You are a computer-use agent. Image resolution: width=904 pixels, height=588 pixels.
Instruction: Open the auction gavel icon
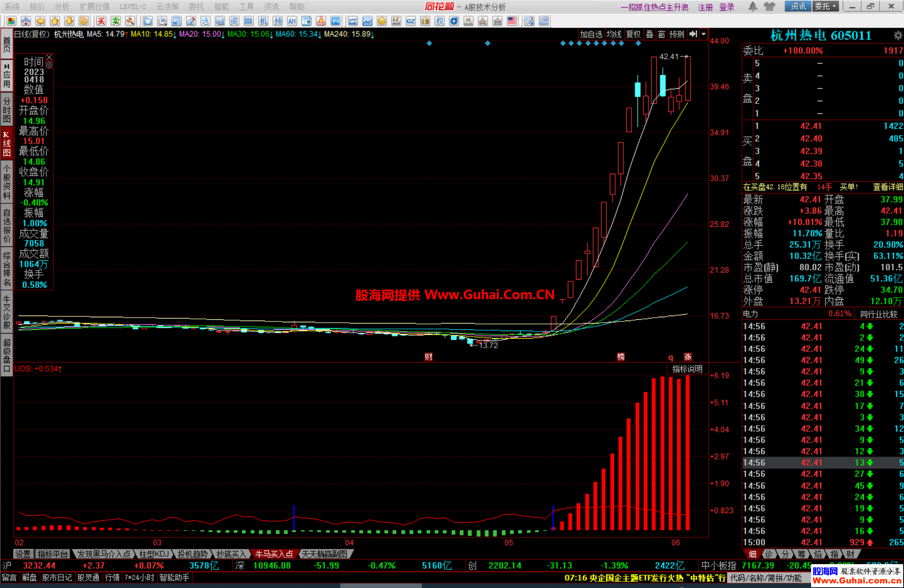click(130, 21)
